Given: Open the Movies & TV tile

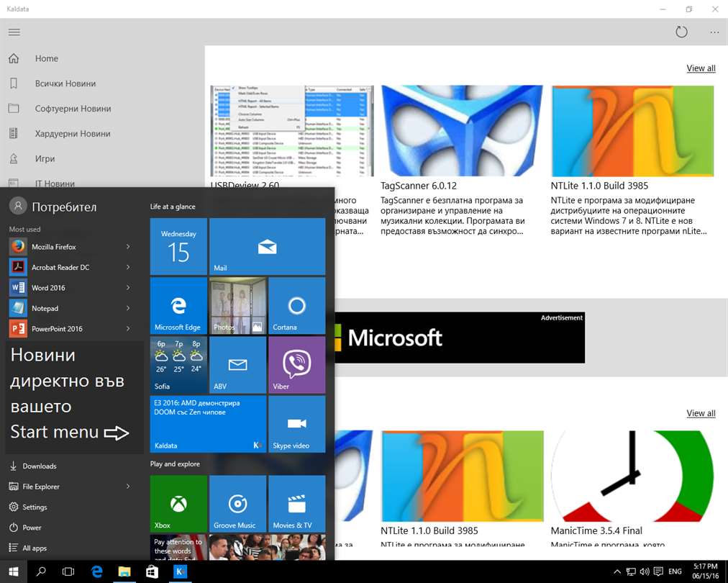Looking at the screenshot, I should pyautogui.click(x=297, y=504).
